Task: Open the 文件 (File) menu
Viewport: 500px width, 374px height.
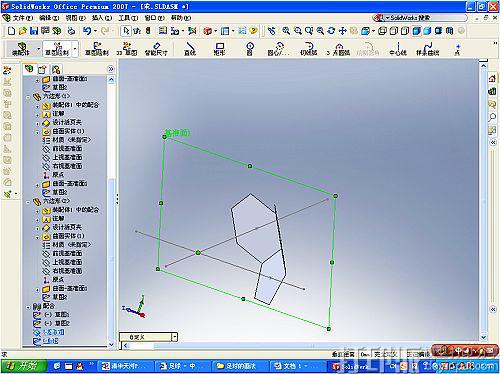Action: tap(22, 18)
